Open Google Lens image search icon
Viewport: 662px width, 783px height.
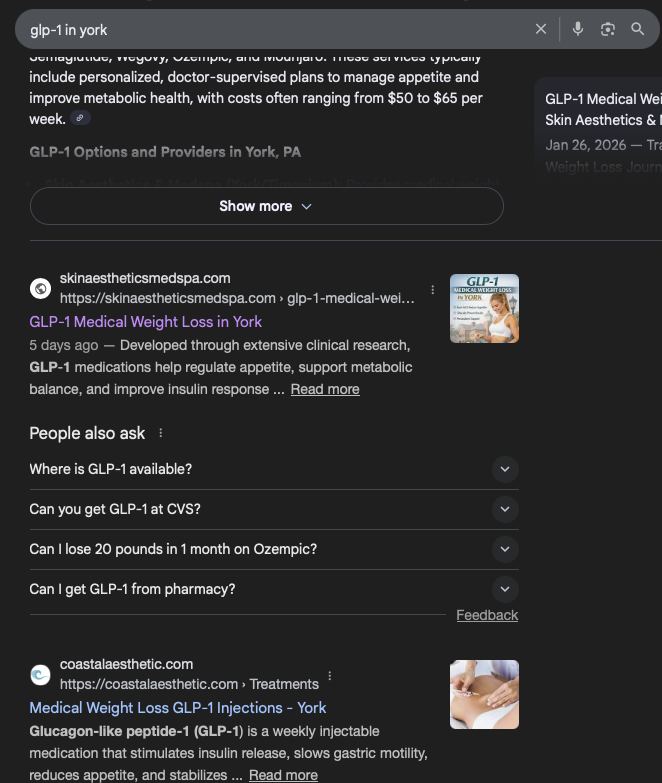coord(607,29)
